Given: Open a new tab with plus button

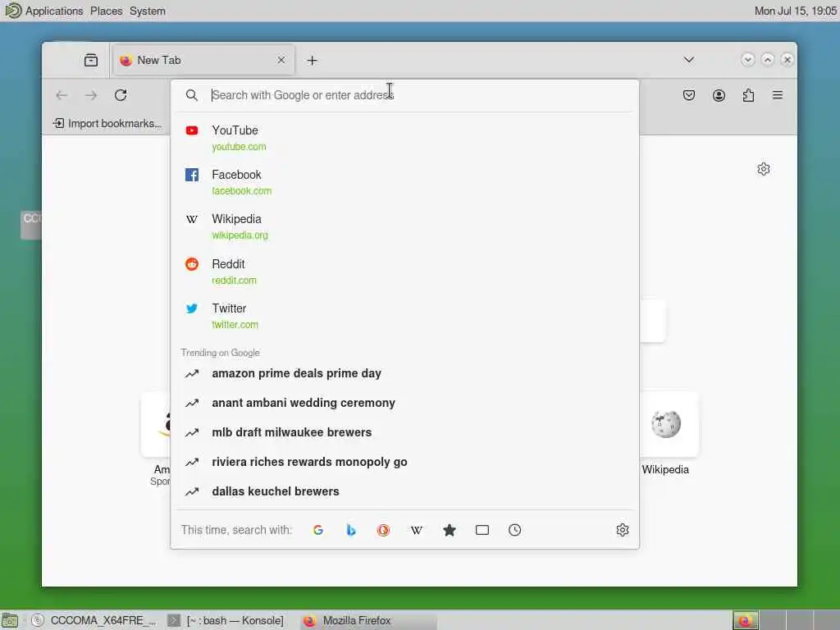Looking at the screenshot, I should (x=313, y=61).
